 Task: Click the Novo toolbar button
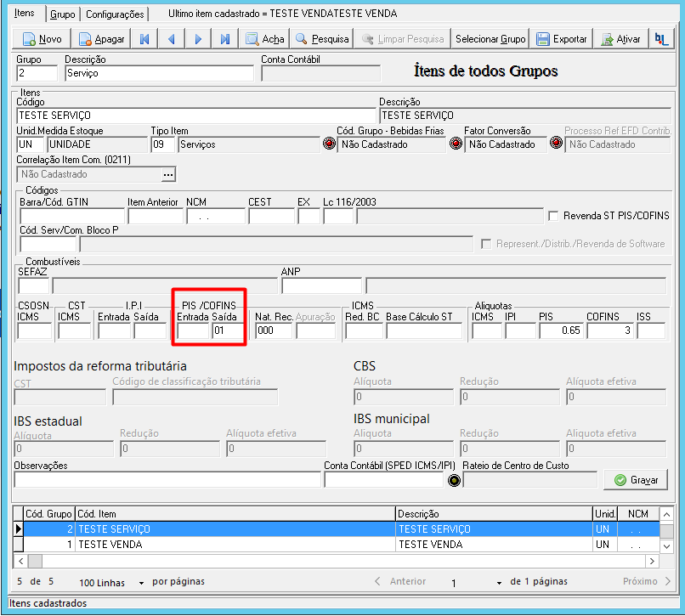tap(41, 39)
